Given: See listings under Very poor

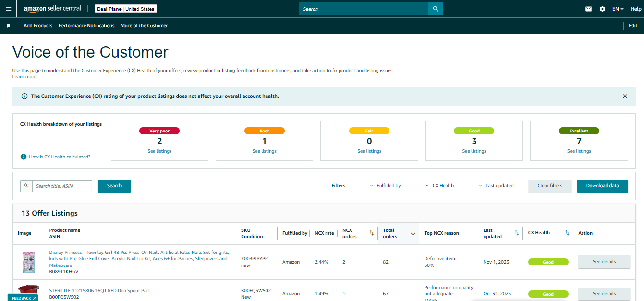Looking at the screenshot, I should [159, 151].
